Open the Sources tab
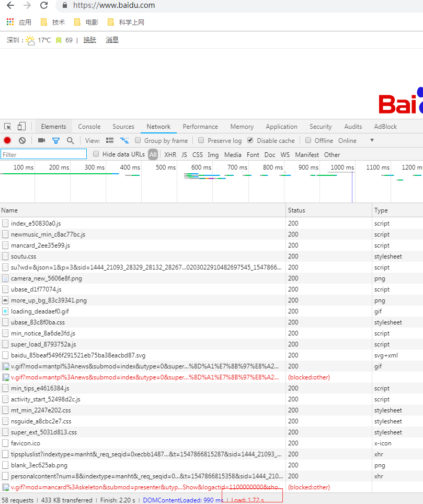Screen dimensions: 423x504 pos(123,127)
